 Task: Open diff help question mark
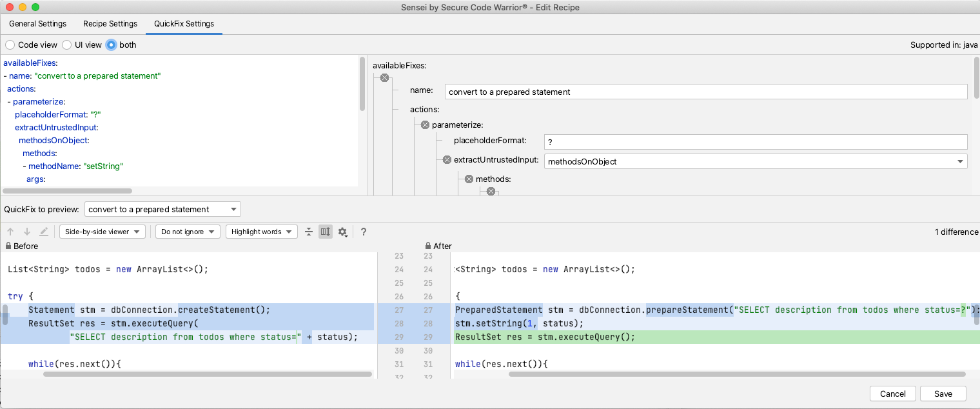point(364,232)
